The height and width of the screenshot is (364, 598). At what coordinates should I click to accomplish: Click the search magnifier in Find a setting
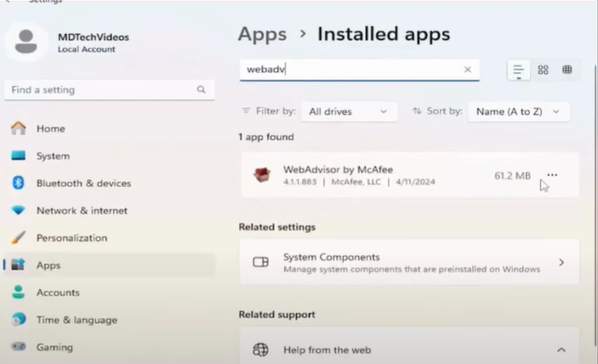202,89
